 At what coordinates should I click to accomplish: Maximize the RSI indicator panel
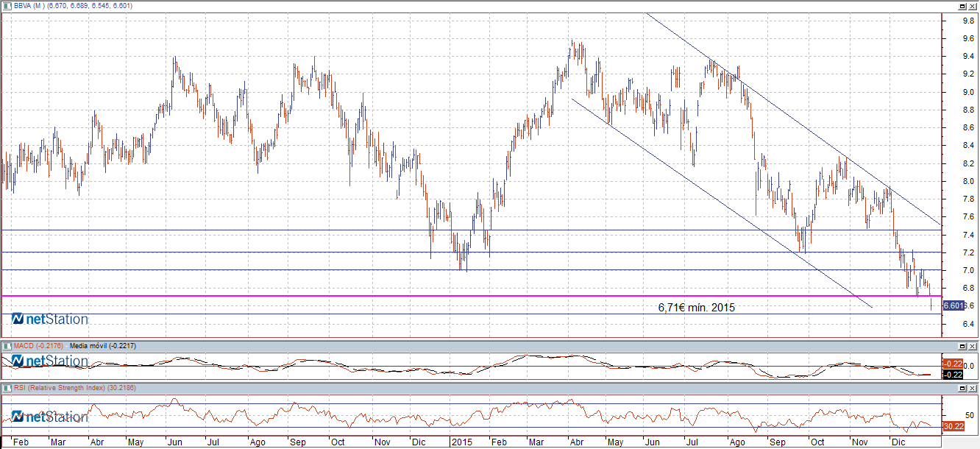pos(962,387)
